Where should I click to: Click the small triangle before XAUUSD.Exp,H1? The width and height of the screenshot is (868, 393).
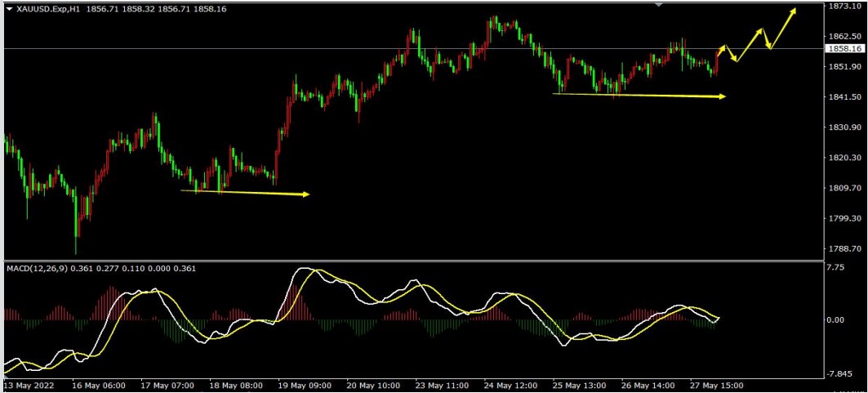pyautogui.click(x=9, y=10)
